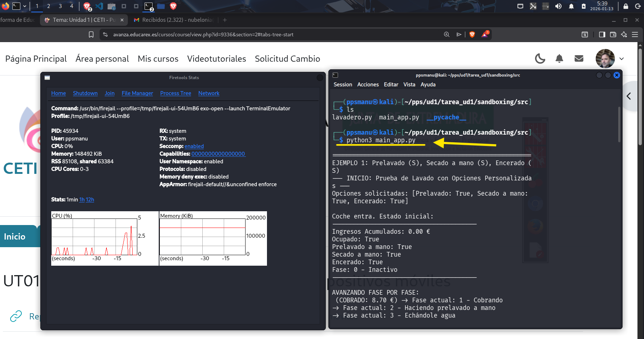Image resolution: width=644 pixels, height=339 pixels.
Task: Bookmark this page
Action: pyautogui.click(x=91, y=34)
